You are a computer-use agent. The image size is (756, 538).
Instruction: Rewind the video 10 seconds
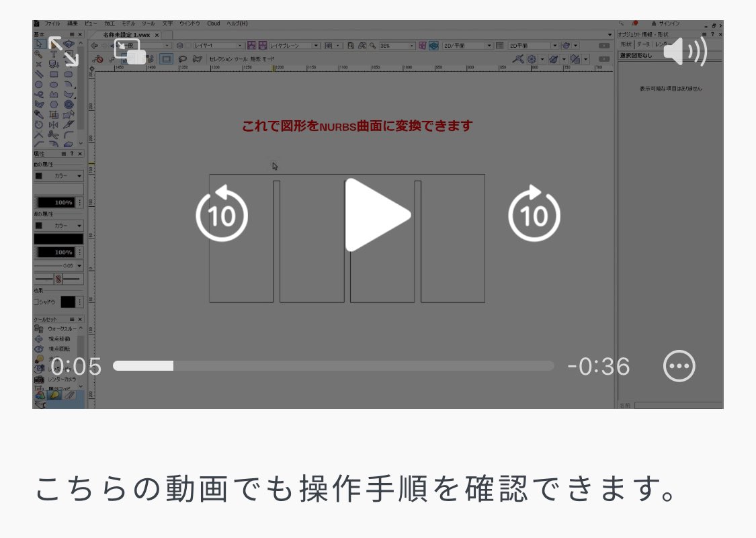[x=222, y=213]
